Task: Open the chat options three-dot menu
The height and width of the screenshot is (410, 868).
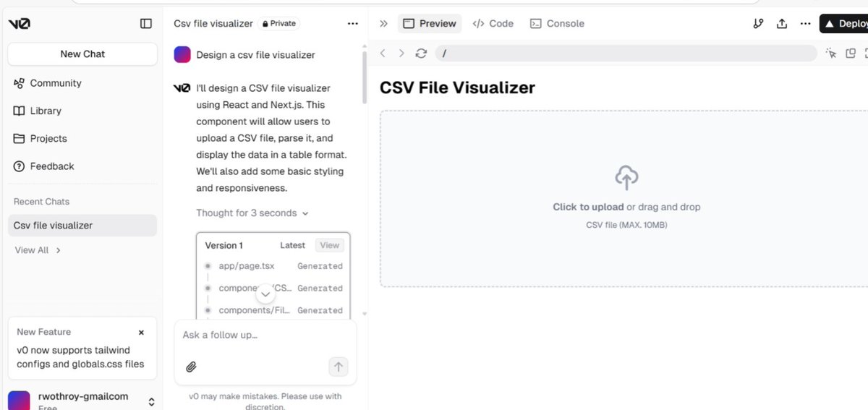Action: 353,24
